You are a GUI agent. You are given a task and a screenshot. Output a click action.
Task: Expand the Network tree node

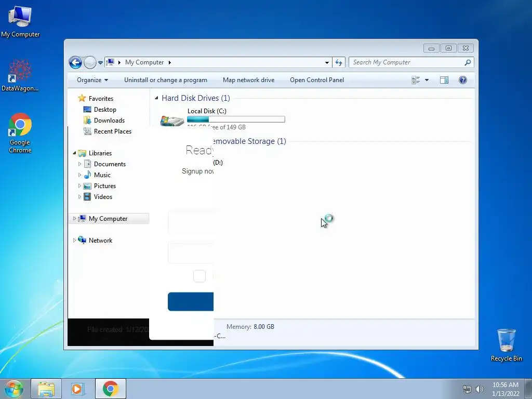click(74, 240)
